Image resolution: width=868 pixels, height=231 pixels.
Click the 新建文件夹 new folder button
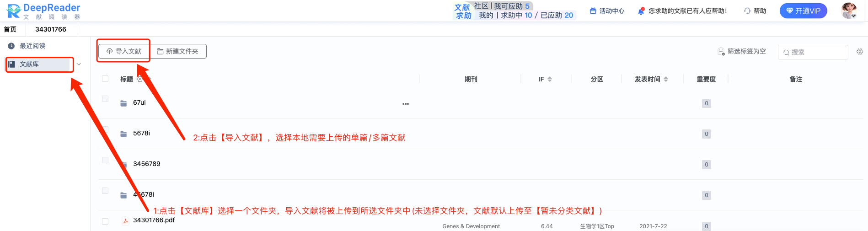pos(178,51)
